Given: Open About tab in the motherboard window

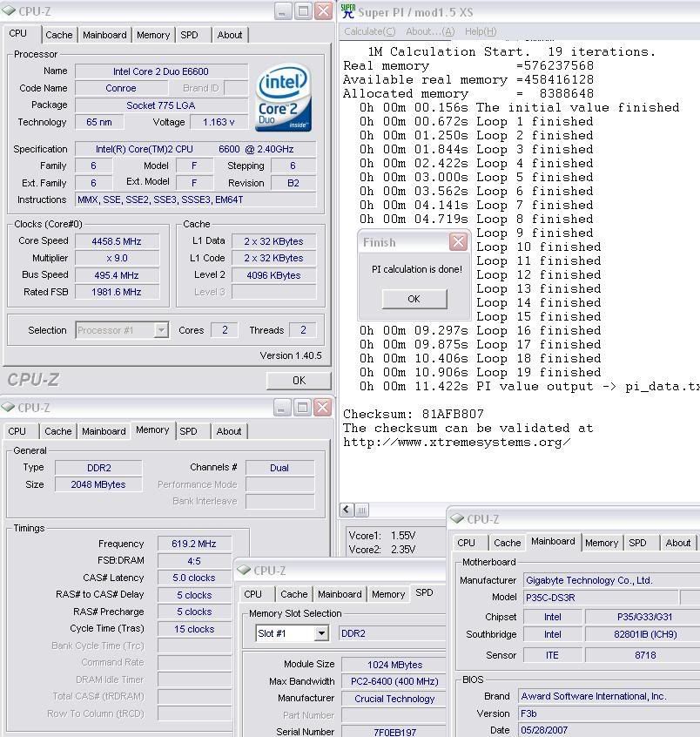Looking at the screenshot, I should click(x=678, y=543).
